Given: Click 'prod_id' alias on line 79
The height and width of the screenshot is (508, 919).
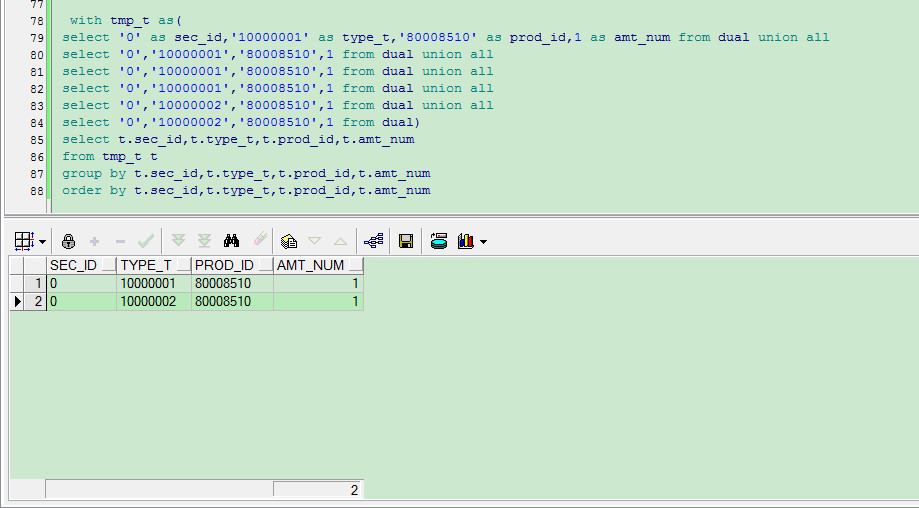Looking at the screenshot, I should 537,37.
